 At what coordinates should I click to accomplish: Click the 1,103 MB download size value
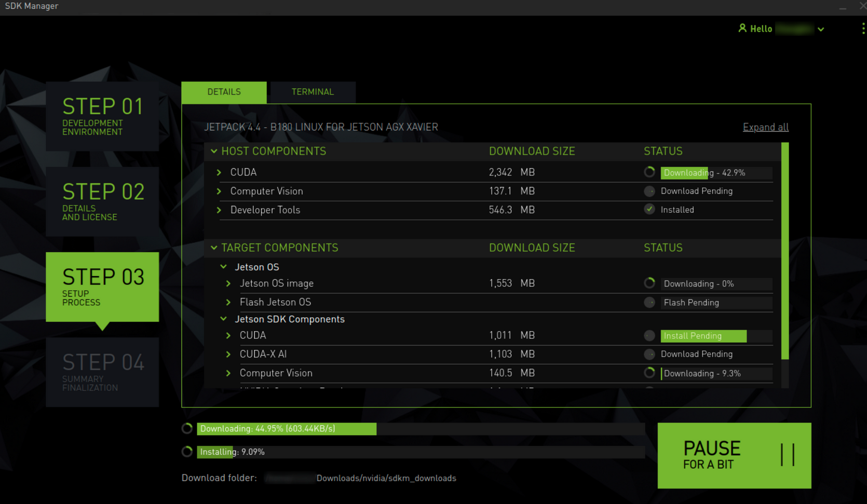pos(512,354)
